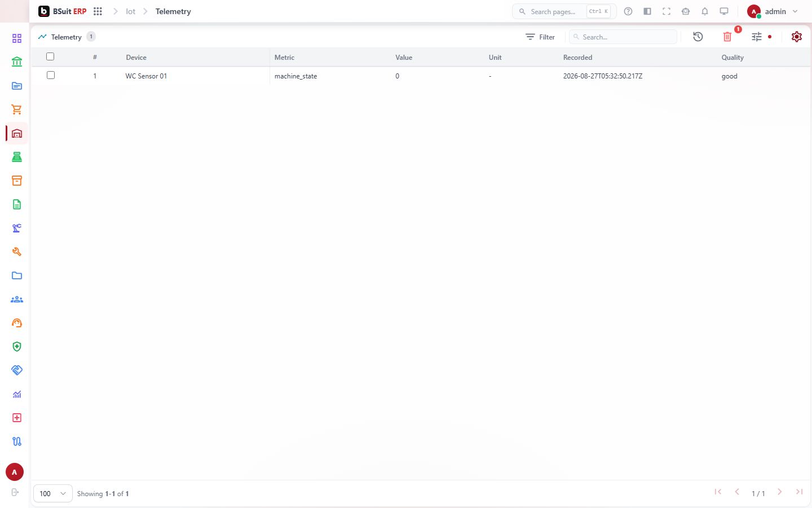Screen dimensions: 812x508
Task: Open the people group sidebar icon
Action: tap(17, 299)
